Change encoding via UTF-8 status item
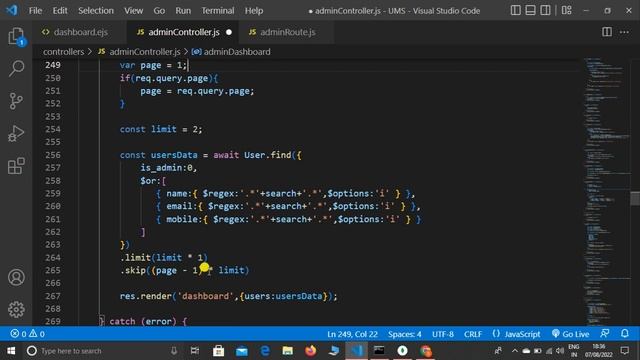640x360 pixels. coord(443,334)
